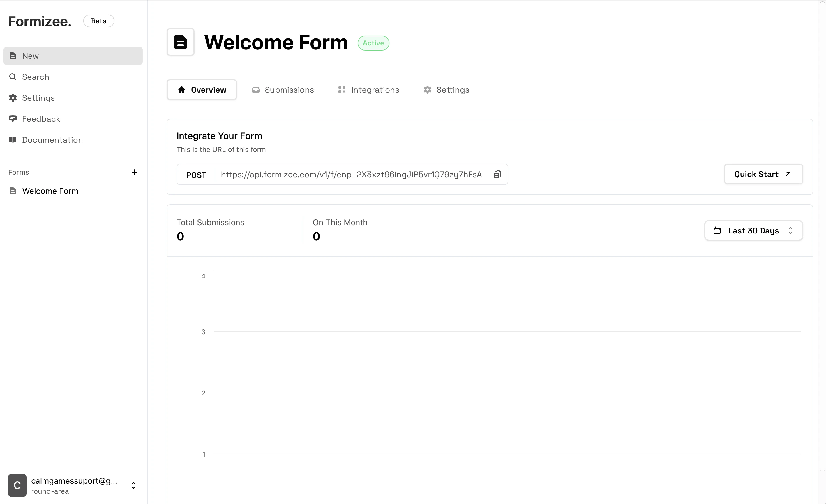Screen dimensions: 826x504
Task: Add a new form with plus icon
Action: (135, 172)
